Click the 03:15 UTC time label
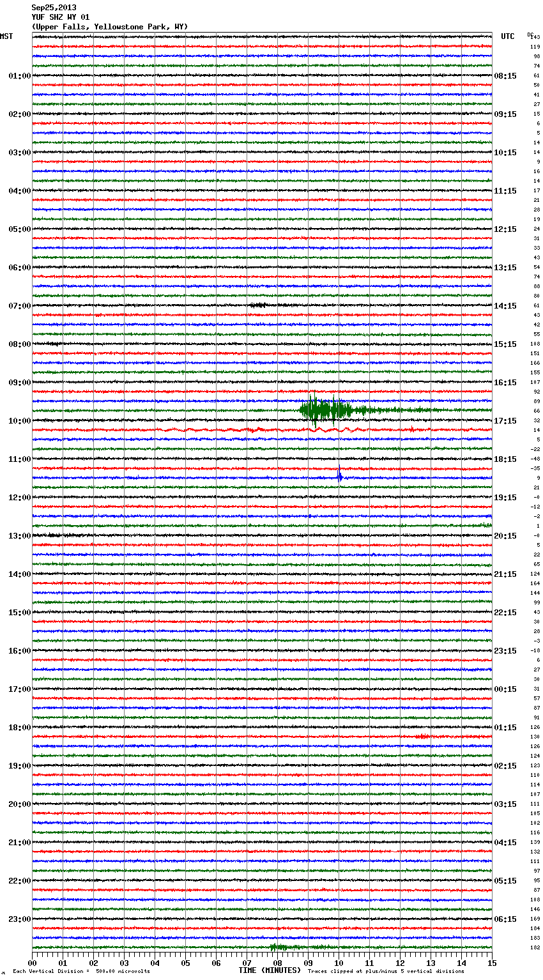 coord(505,804)
